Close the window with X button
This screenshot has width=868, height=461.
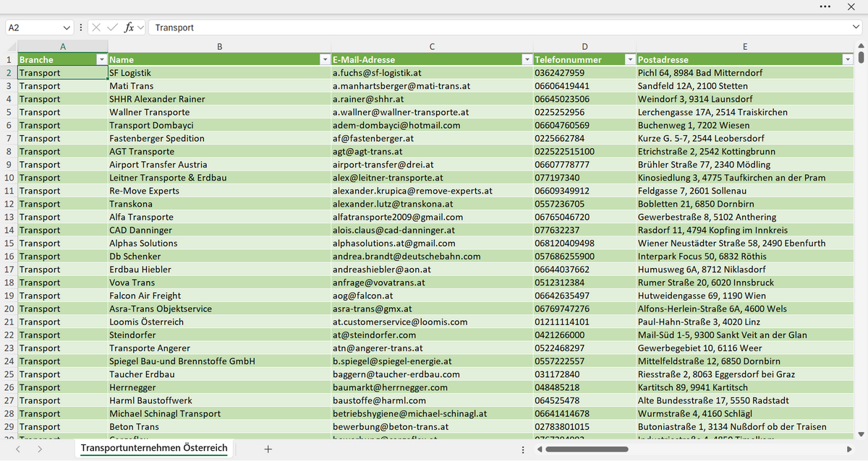click(x=851, y=7)
